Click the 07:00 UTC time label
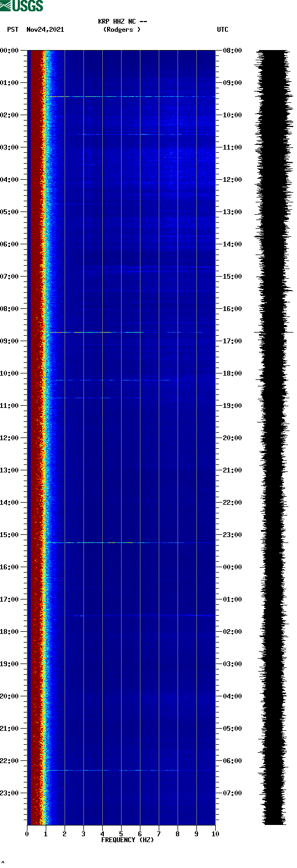Screen dimensions: 297x868 pyautogui.click(x=232, y=793)
